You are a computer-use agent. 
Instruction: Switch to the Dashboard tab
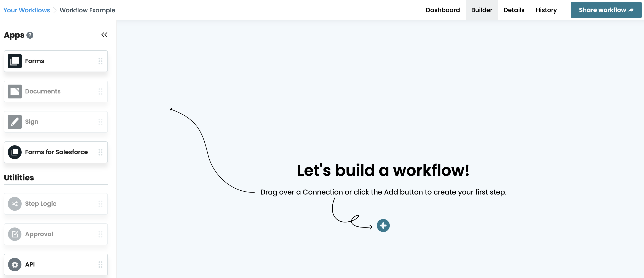coord(442,10)
